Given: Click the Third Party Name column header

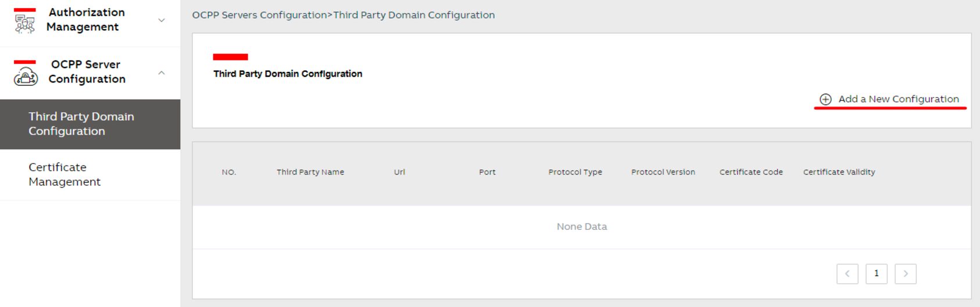Looking at the screenshot, I should click(x=310, y=172).
